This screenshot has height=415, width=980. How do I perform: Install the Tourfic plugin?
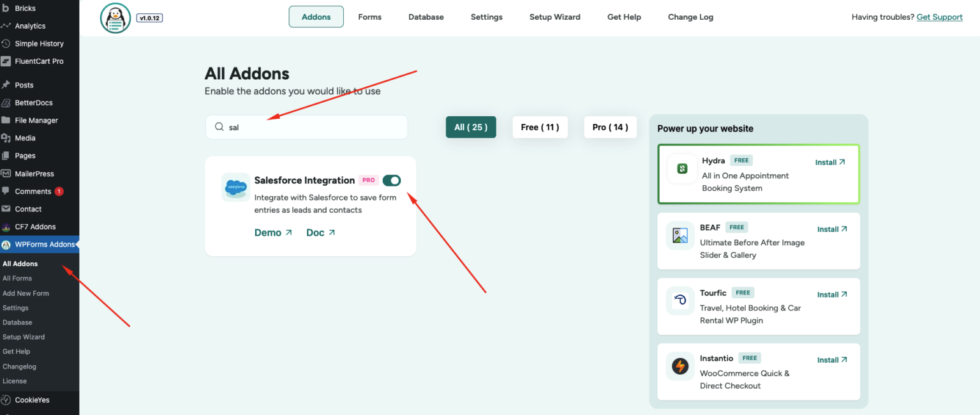tap(832, 294)
